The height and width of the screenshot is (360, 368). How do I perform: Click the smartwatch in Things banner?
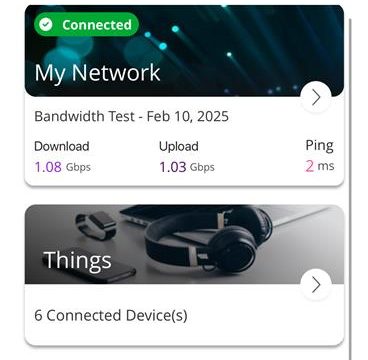(97, 225)
